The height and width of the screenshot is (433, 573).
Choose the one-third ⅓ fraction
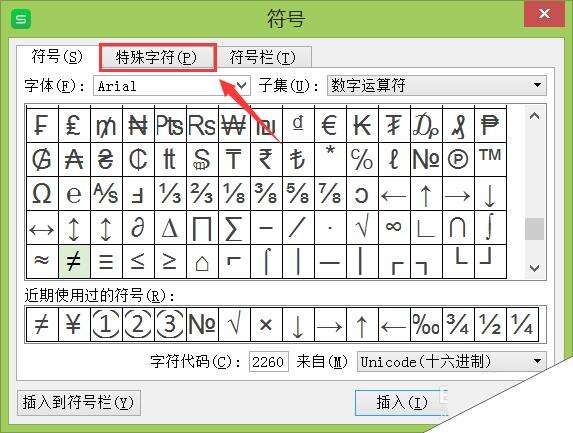coord(170,194)
